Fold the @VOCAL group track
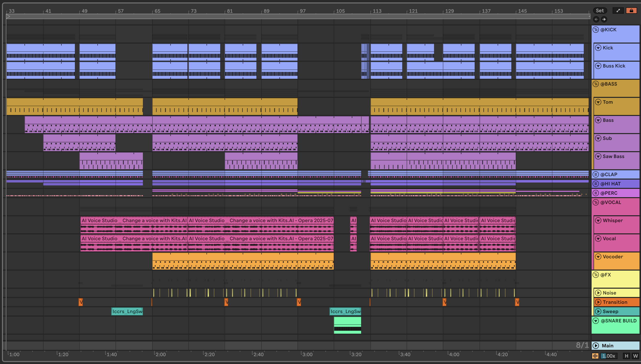Image resolution: width=641 pixels, height=364 pixels. point(596,202)
